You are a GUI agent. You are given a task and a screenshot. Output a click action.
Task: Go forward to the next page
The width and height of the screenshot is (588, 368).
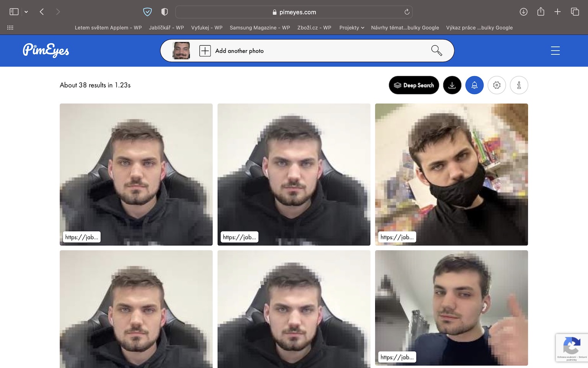pyautogui.click(x=58, y=12)
